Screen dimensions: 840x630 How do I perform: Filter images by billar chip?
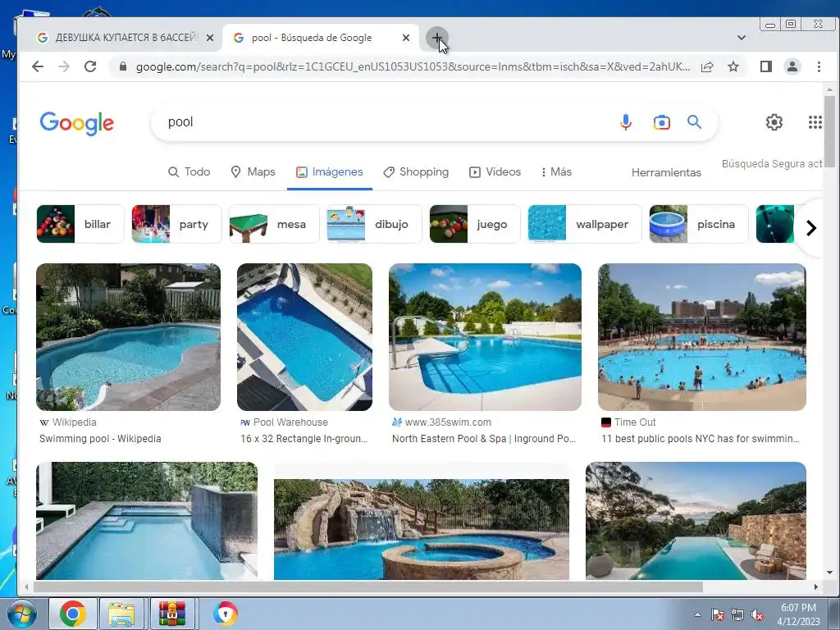pyautogui.click(x=80, y=224)
